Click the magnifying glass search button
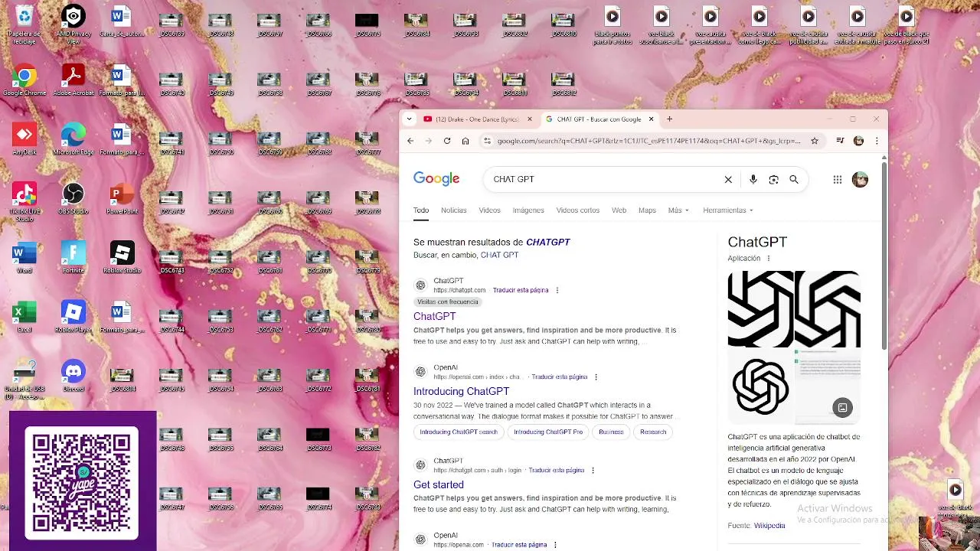The height and width of the screenshot is (551, 980). (794, 179)
